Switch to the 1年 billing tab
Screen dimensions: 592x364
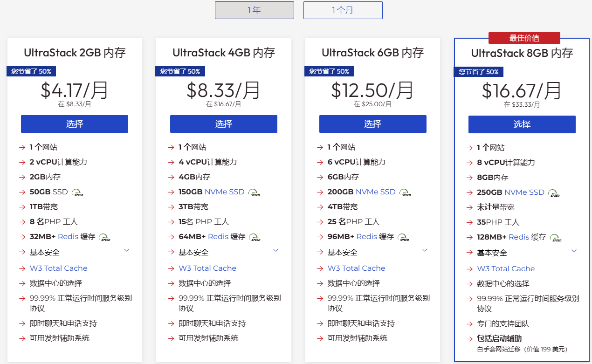[x=254, y=10]
